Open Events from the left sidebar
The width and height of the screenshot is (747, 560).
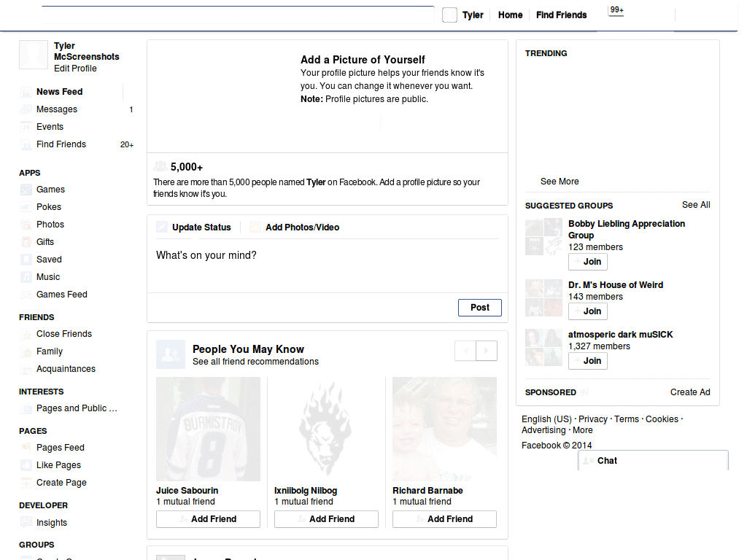(x=48, y=127)
